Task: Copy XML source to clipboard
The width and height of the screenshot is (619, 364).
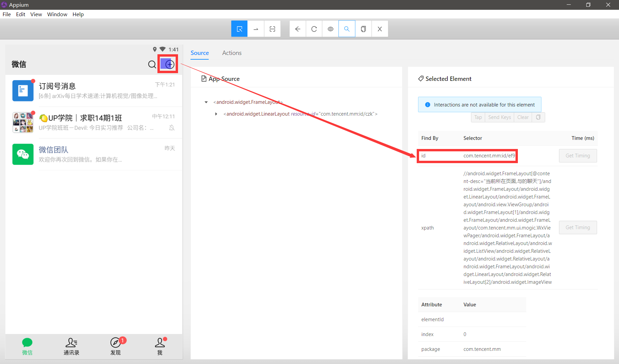Action: 363,29
